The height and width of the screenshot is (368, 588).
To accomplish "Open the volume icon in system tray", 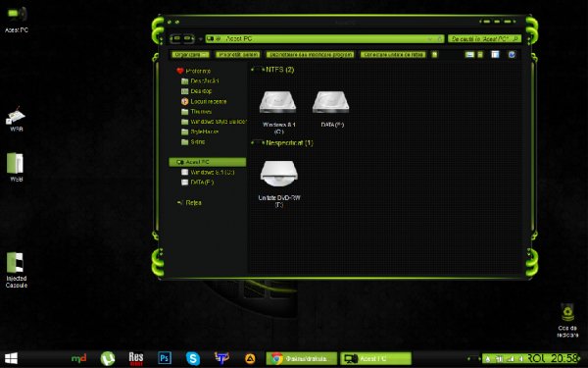I will [521, 359].
